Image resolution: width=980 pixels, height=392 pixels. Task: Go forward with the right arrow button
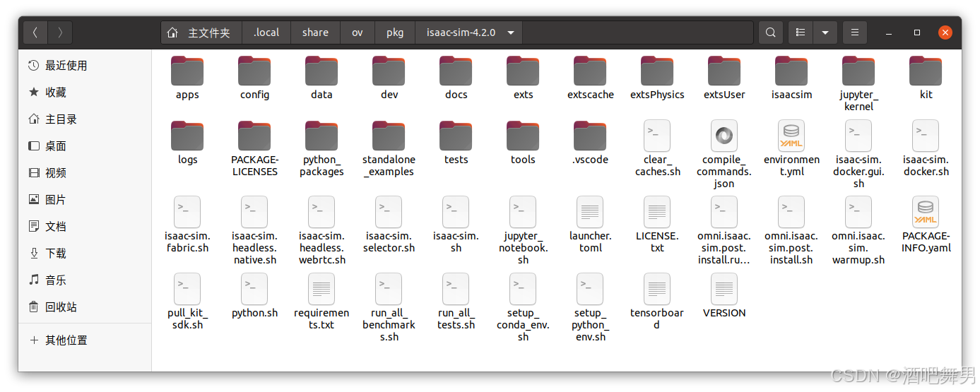[60, 32]
